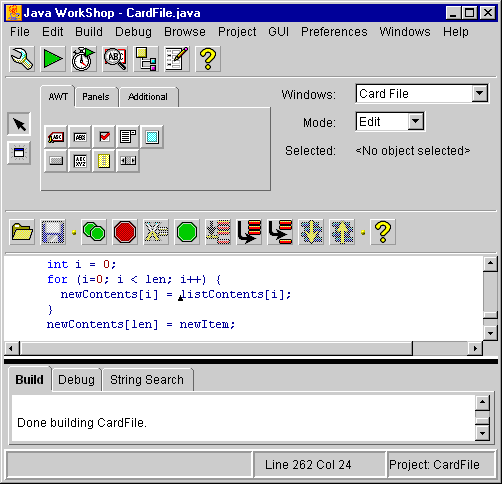
Task: Click the open file folder icon
Action: click(22, 232)
